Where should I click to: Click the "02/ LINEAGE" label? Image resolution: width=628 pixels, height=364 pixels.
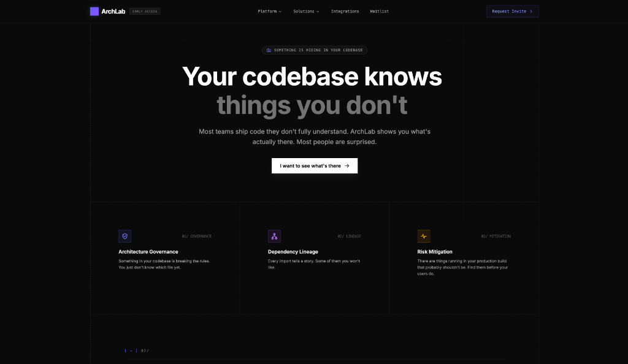[x=349, y=237]
